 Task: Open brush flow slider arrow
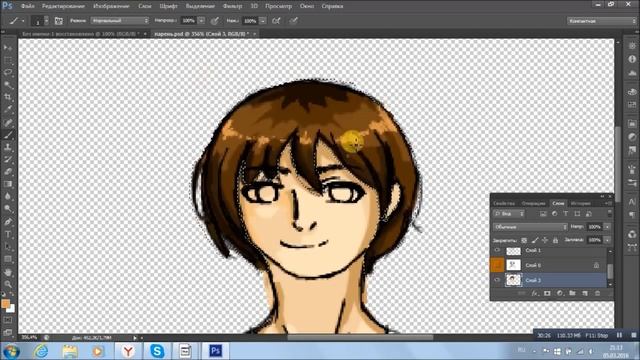(x=263, y=21)
